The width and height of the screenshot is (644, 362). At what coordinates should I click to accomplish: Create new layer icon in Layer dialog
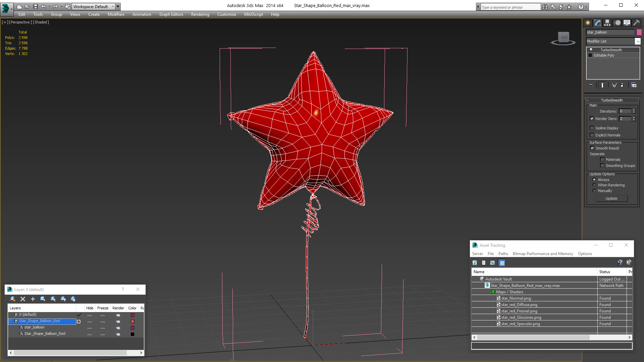pos(13,299)
